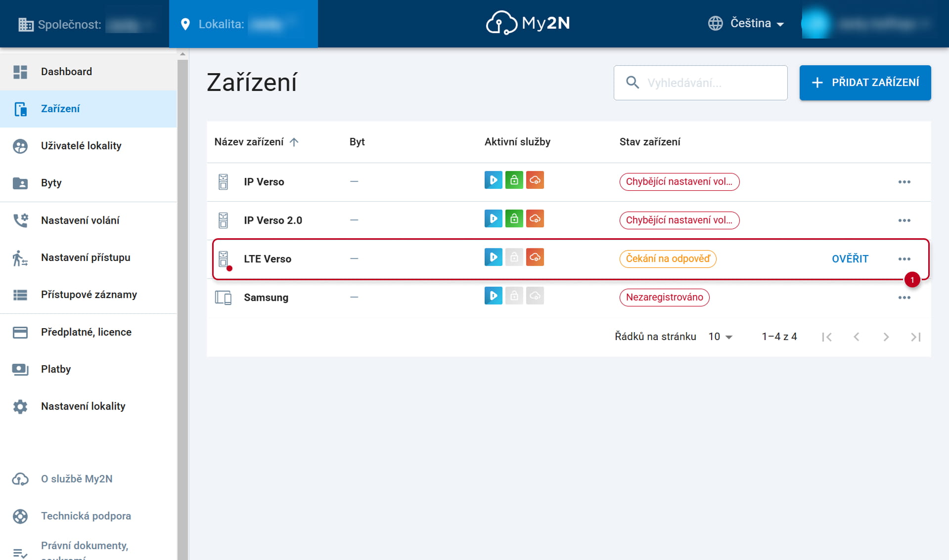Click the PŘIDAT ZAŘÍZENÍ button
The width and height of the screenshot is (949, 560).
pyautogui.click(x=865, y=83)
